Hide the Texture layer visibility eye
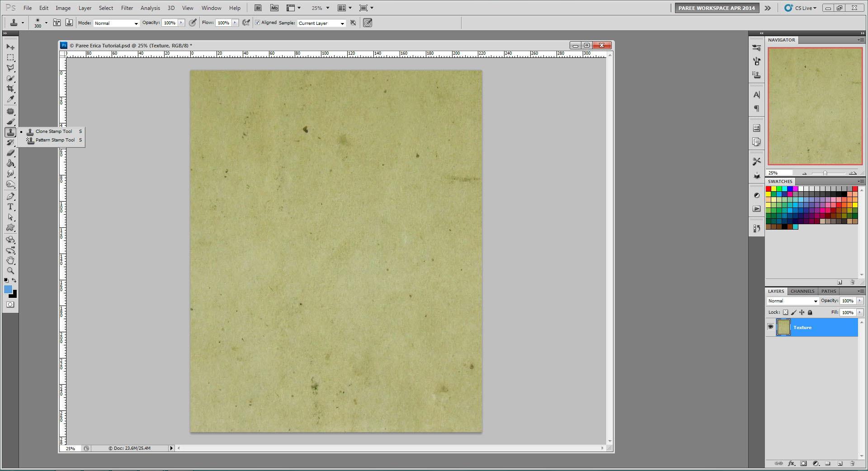Viewport: 868px width, 471px height. tap(771, 327)
